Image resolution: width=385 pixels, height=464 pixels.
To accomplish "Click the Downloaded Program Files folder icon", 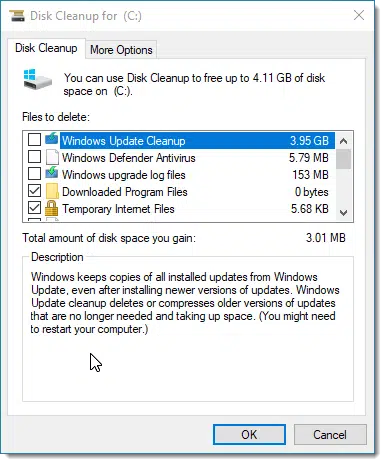I will (52, 191).
